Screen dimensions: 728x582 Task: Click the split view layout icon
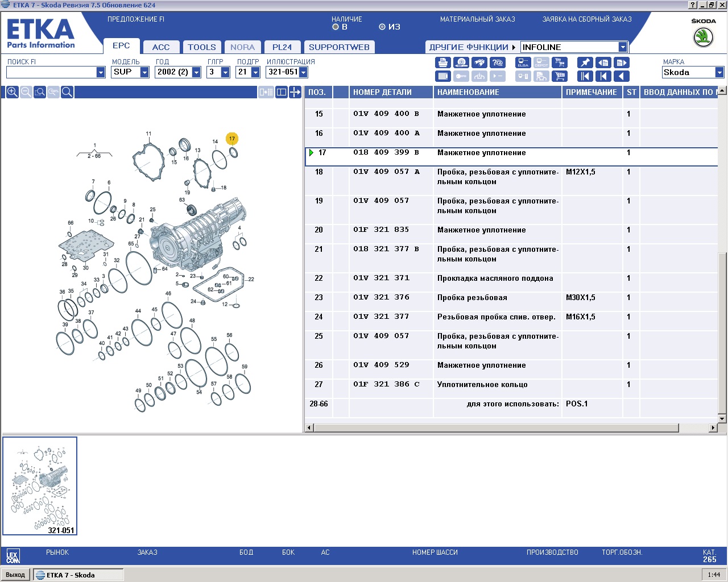point(281,92)
